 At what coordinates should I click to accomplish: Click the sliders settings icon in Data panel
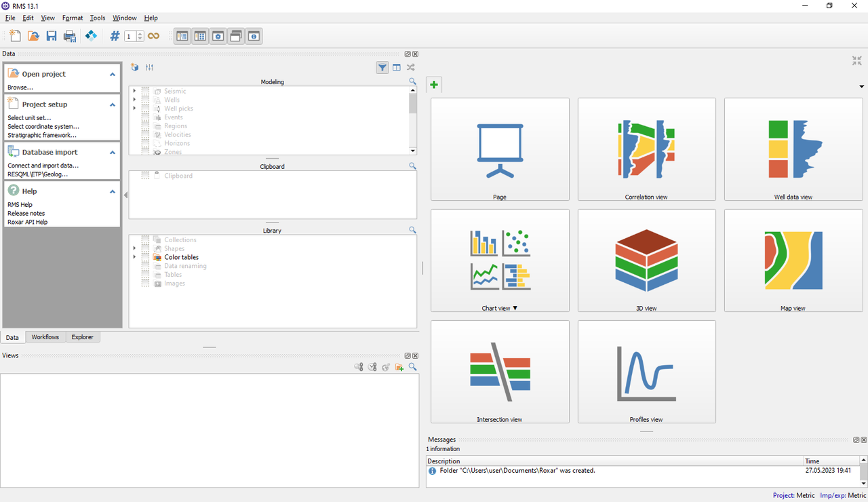point(150,67)
